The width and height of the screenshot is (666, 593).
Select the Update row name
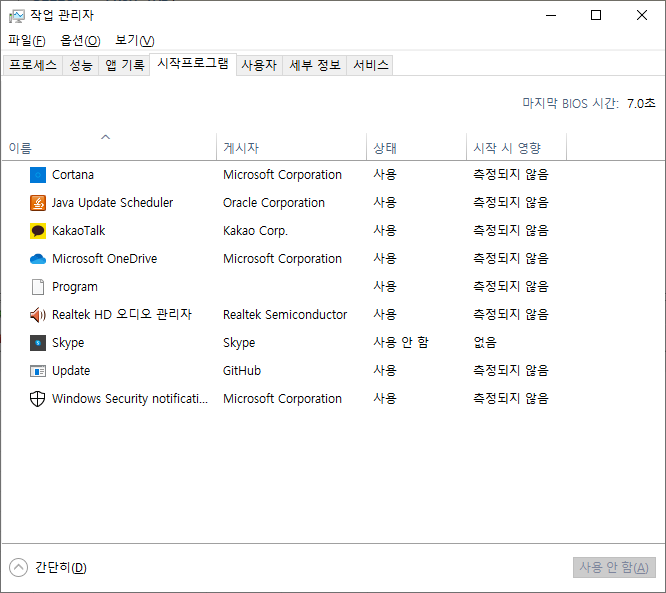[x=71, y=371]
